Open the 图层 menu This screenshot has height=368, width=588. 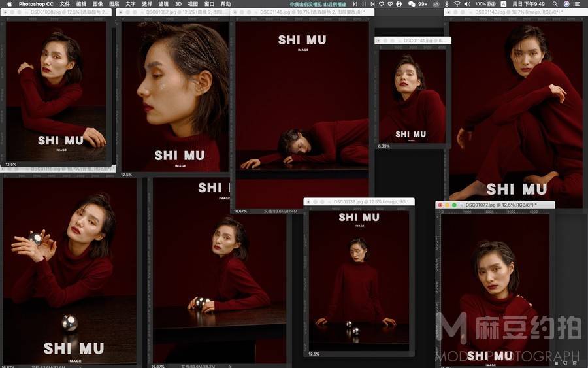point(114,4)
